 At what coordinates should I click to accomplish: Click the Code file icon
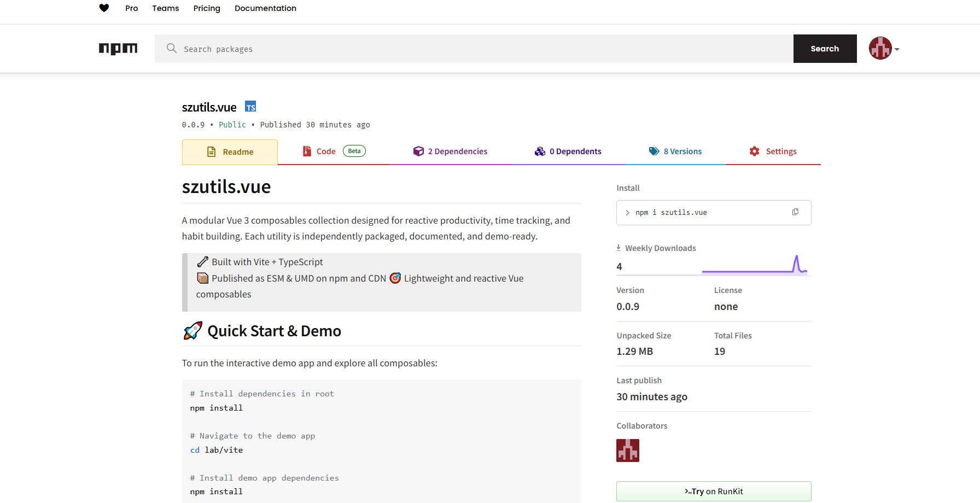click(307, 151)
